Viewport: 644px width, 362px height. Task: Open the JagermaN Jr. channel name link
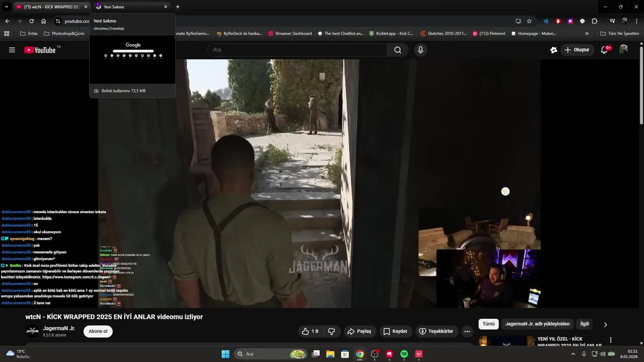(x=59, y=328)
